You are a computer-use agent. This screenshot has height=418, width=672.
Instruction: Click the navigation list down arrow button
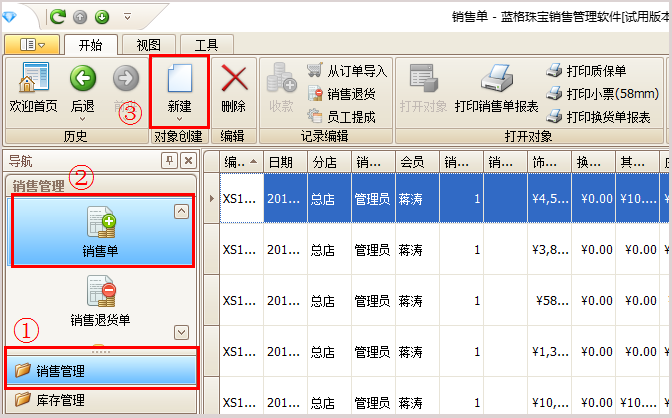[x=182, y=332]
